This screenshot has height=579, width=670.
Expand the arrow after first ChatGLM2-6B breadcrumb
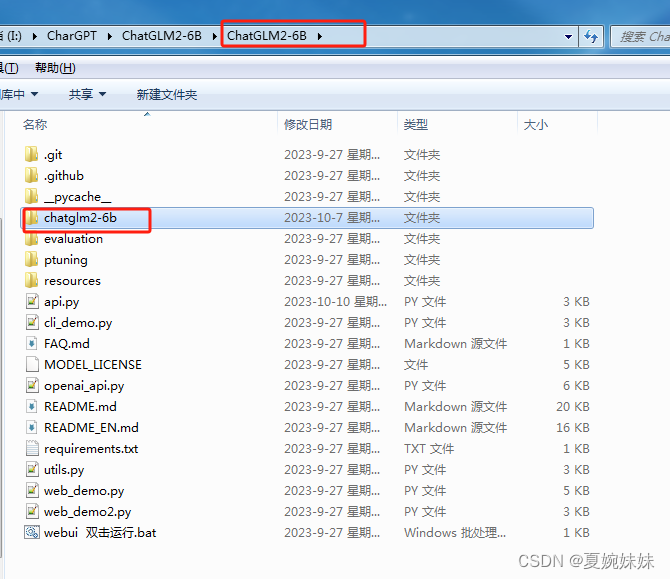click(x=215, y=36)
